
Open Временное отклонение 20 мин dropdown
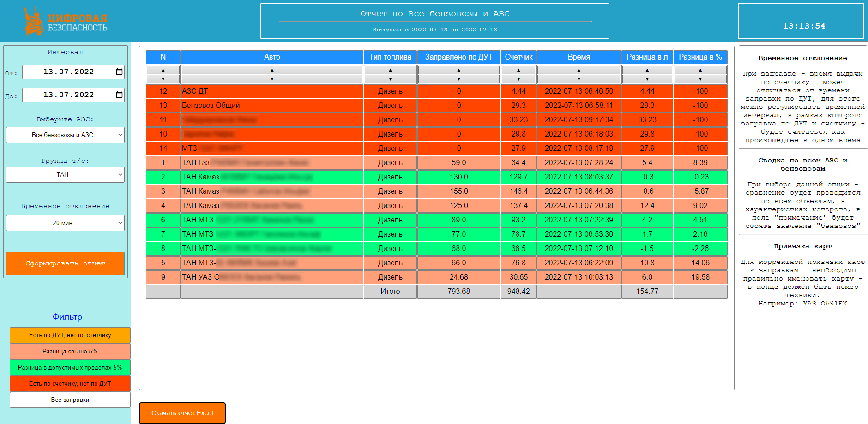pos(65,223)
